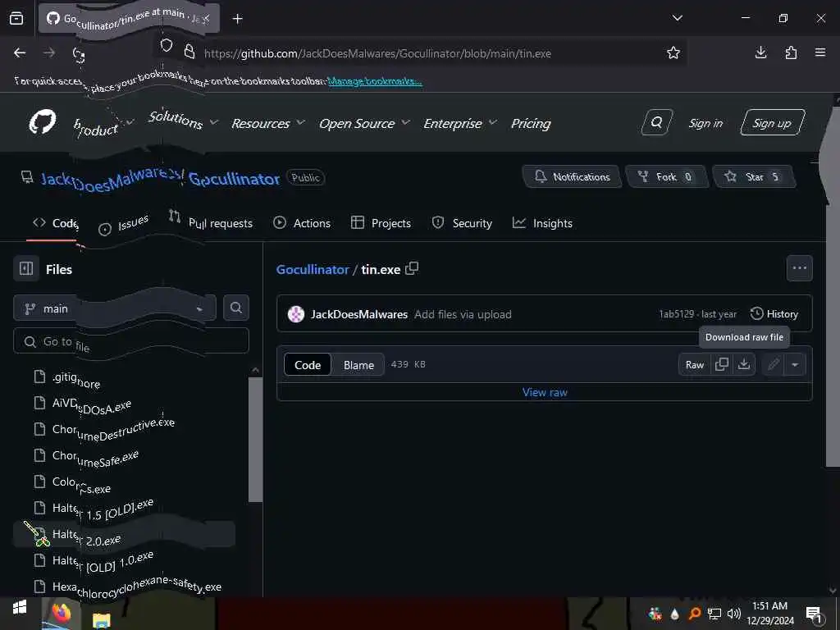Click the site padlock icon
840x630 pixels.
pos(189,52)
